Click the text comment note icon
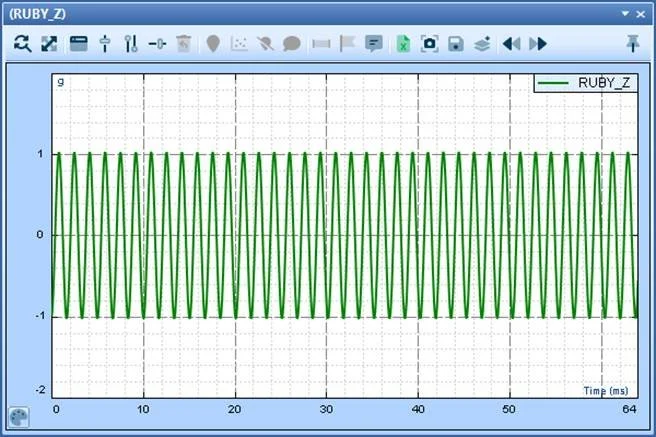Screen dimensions: 656x437 [374, 43]
